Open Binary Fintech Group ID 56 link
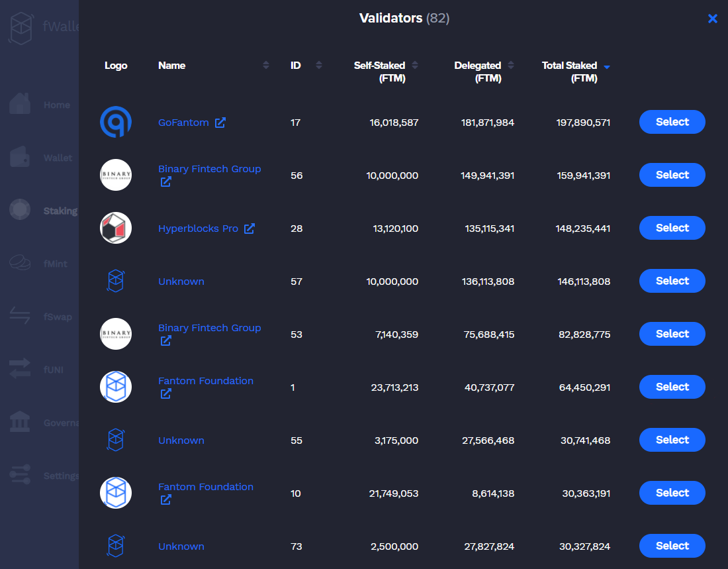This screenshot has width=728, height=569. coord(209,169)
